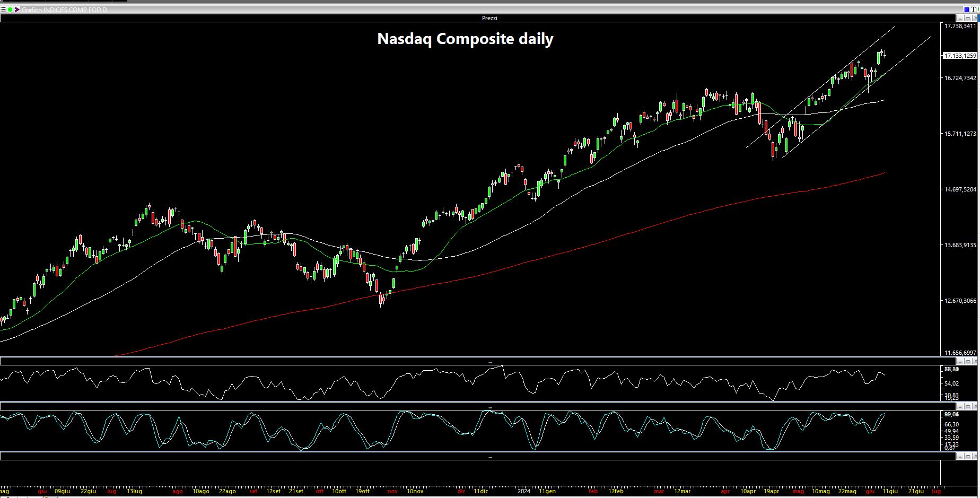980x498 pixels.
Task: Click price axis value 13.683,9135
Action: pyautogui.click(x=960, y=245)
